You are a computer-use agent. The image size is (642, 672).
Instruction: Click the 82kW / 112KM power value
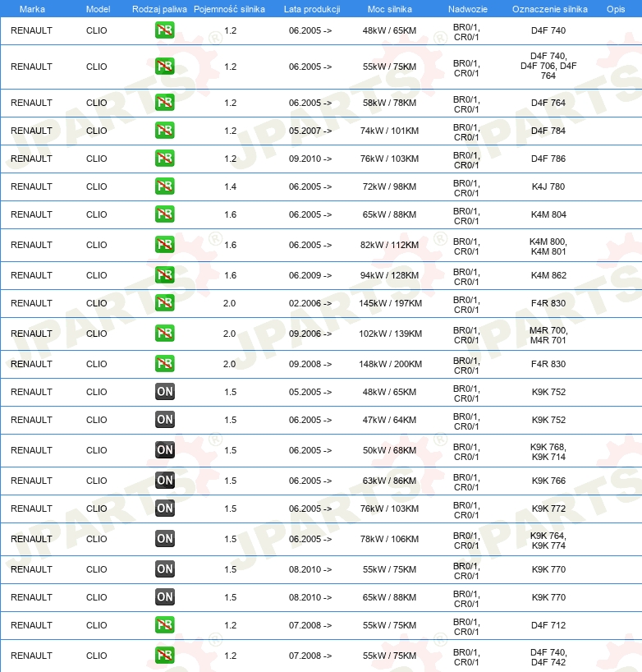(x=389, y=245)
